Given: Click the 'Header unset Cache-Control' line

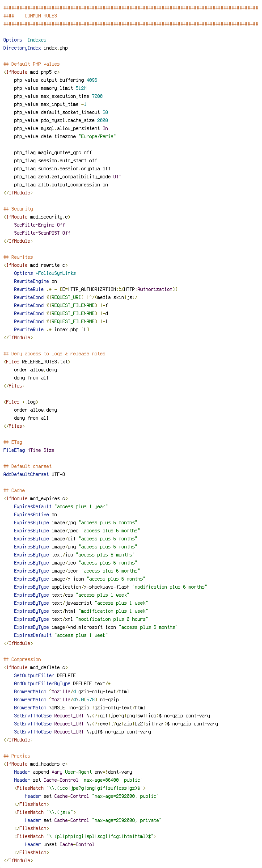Looking at the screenshot, I should pyautogui.click(x=59, y=844).
